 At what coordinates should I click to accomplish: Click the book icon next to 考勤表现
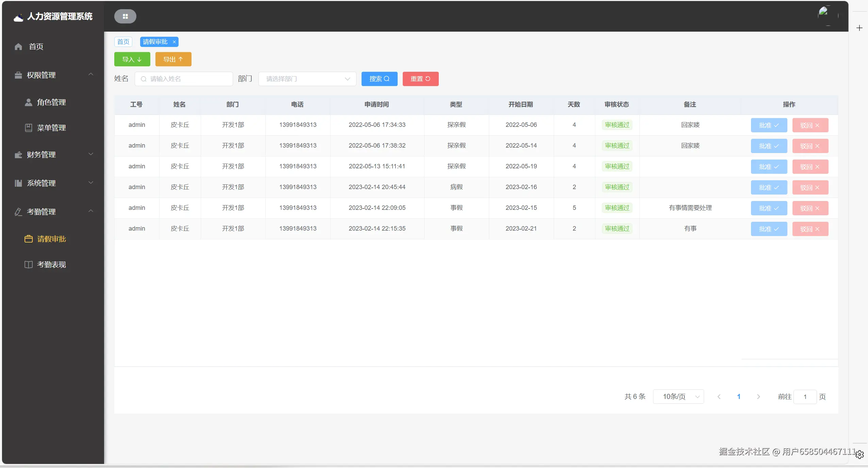pyautogui.click(x=29, y=265)
